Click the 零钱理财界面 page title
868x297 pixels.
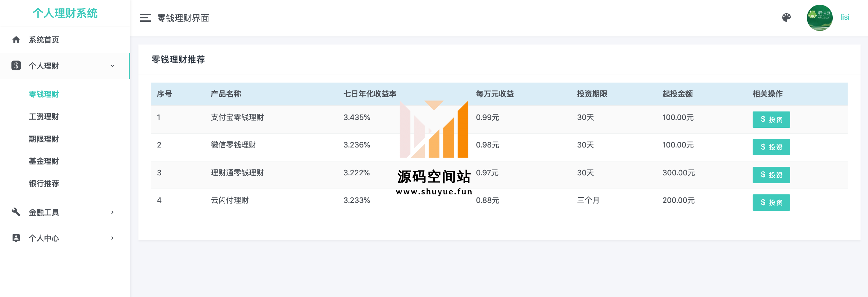(183, 18)
